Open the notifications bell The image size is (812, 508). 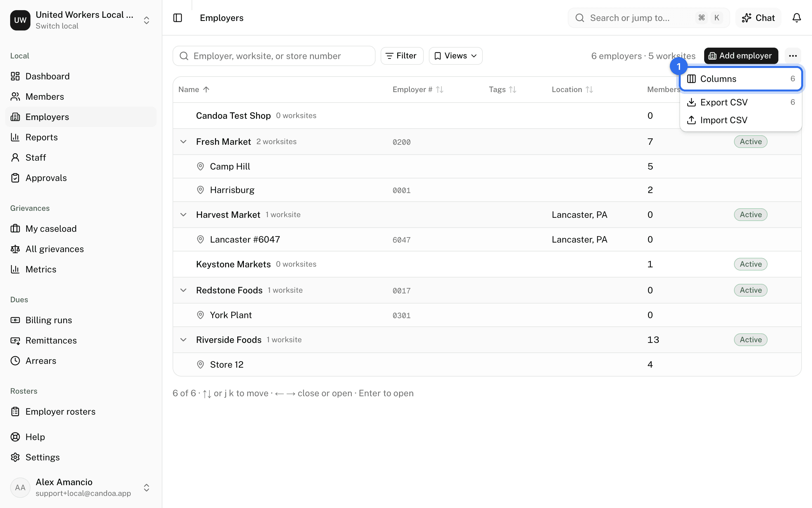[x=796, y=18]
